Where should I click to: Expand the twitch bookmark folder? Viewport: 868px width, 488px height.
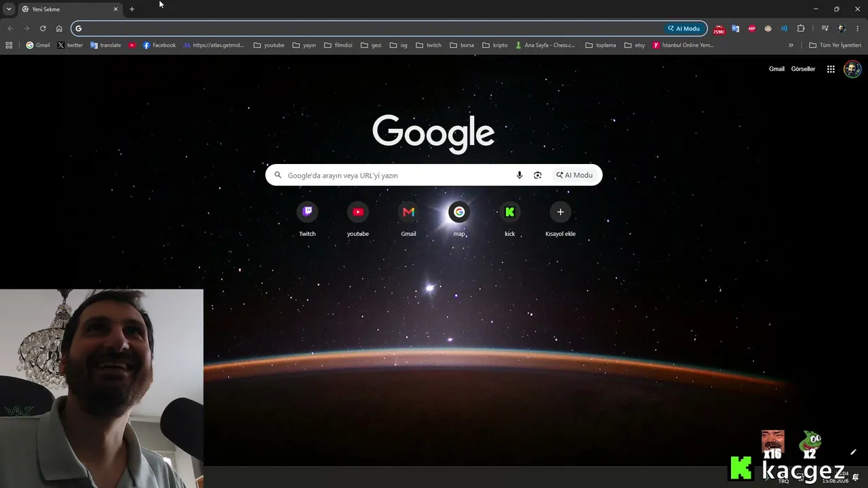tap(429, 45)
